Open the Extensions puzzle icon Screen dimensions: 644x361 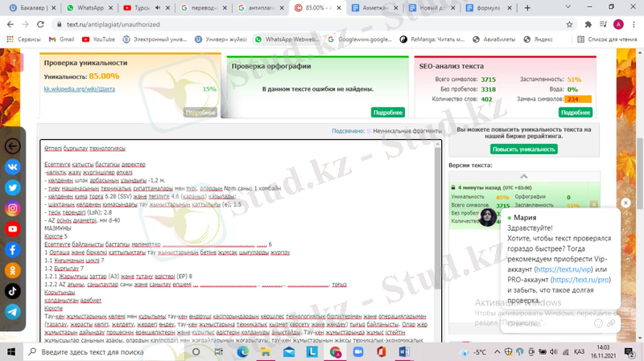[588, 25]
